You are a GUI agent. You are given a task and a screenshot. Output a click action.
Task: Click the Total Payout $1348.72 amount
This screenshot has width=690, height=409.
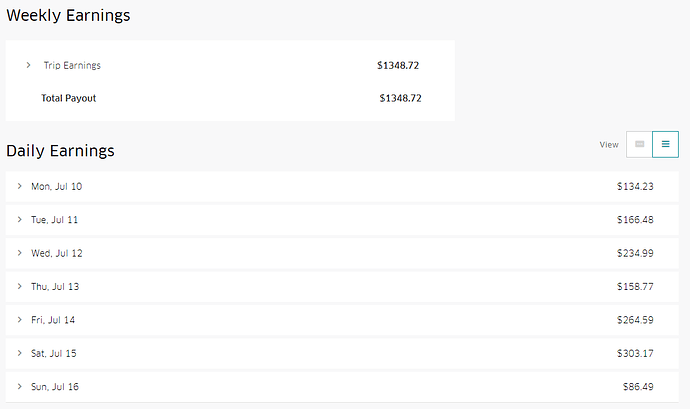click(x=400, y=98)
